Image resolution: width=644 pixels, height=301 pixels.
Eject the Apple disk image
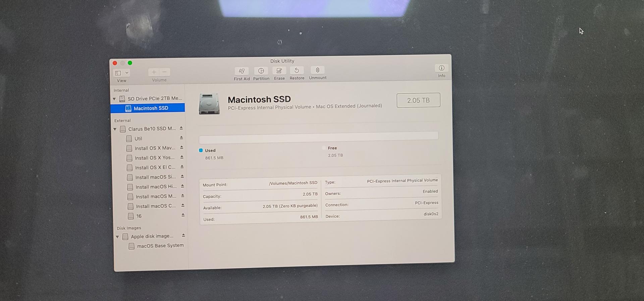(x=183, y=235)
